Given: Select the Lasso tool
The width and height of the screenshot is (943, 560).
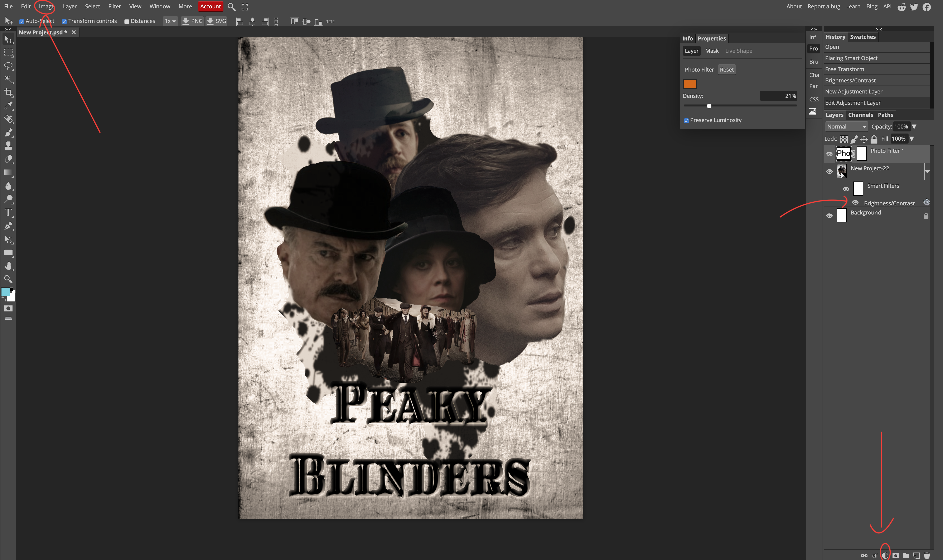Looking at the screenshot, I should coord(8,66).
